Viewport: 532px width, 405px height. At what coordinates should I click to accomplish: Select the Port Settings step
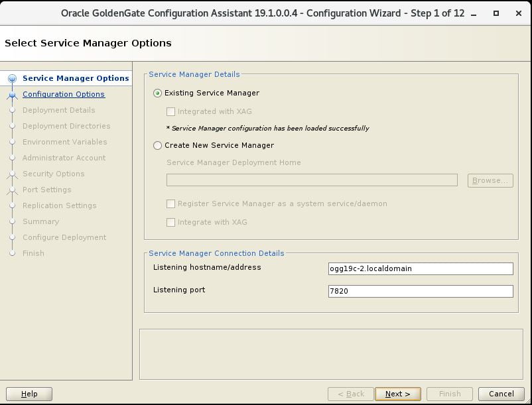pos(47,190)
